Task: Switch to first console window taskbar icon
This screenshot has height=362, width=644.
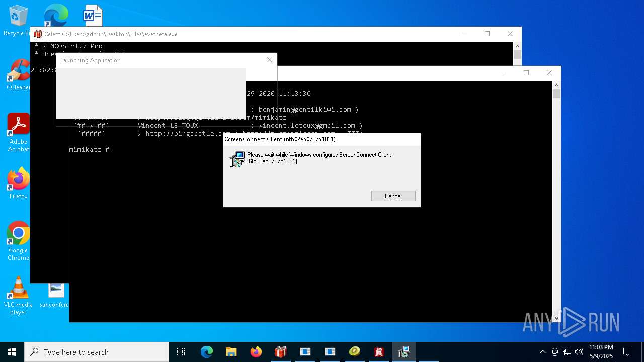Action: (x=305, y=352)
